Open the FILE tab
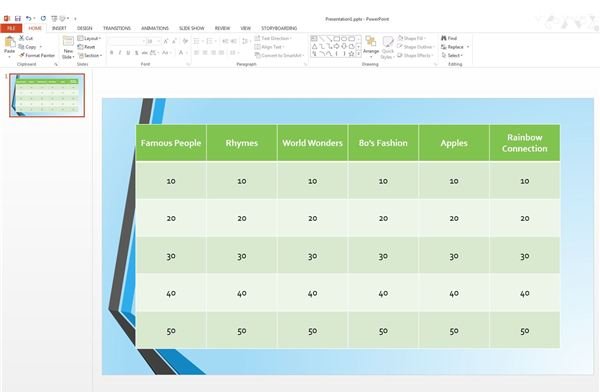The height and width of the screenshot is (392, 600). click(x=11, y=28)
